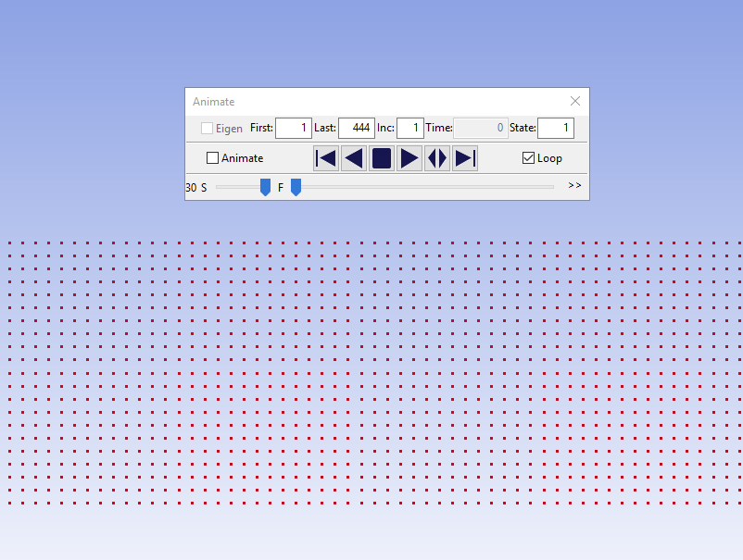Screen dimensions: 743x560
Task: Stop the animation playback
Action: (x=382, y=158)
